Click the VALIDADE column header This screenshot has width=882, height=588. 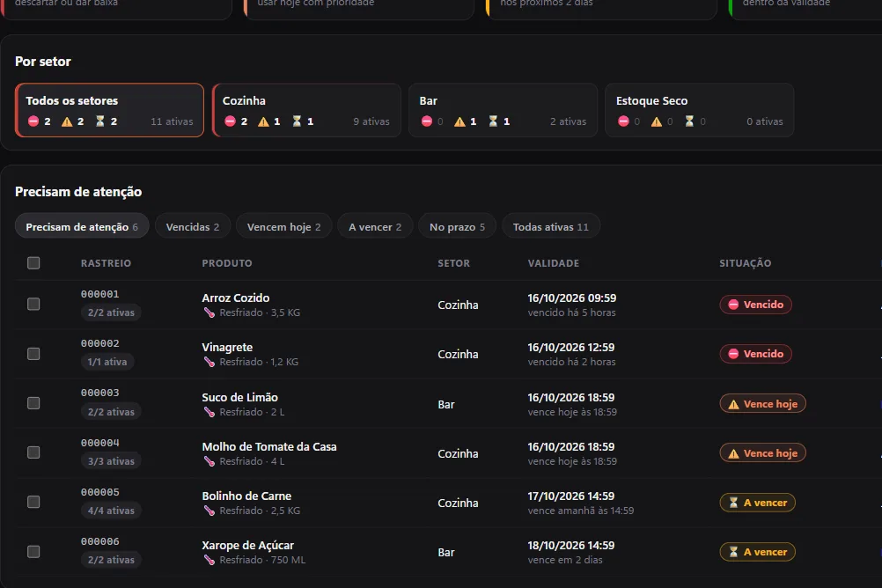pyautogui.click(x=554, y=263)
